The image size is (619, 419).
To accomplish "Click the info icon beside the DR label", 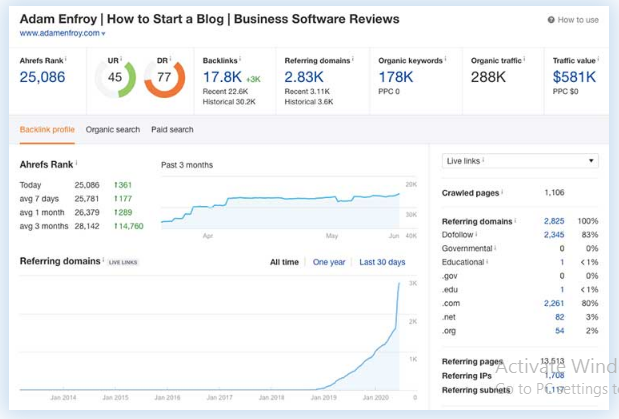I will (170, 59).
